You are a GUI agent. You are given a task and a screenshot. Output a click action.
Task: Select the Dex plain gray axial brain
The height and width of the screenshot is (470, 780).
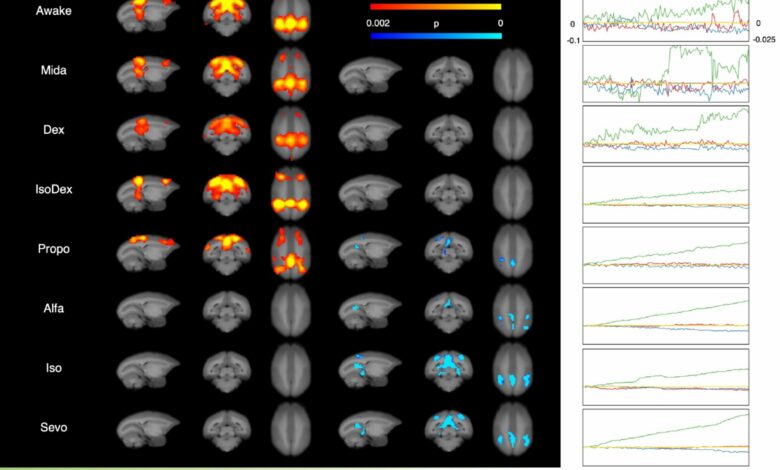513,134
